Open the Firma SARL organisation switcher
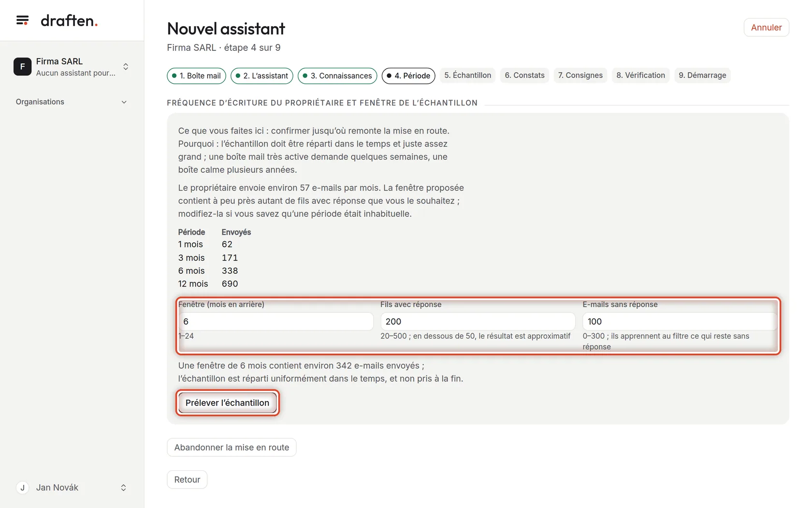The image size is (812, 508). pyautogui.click(x=72, y=67)
